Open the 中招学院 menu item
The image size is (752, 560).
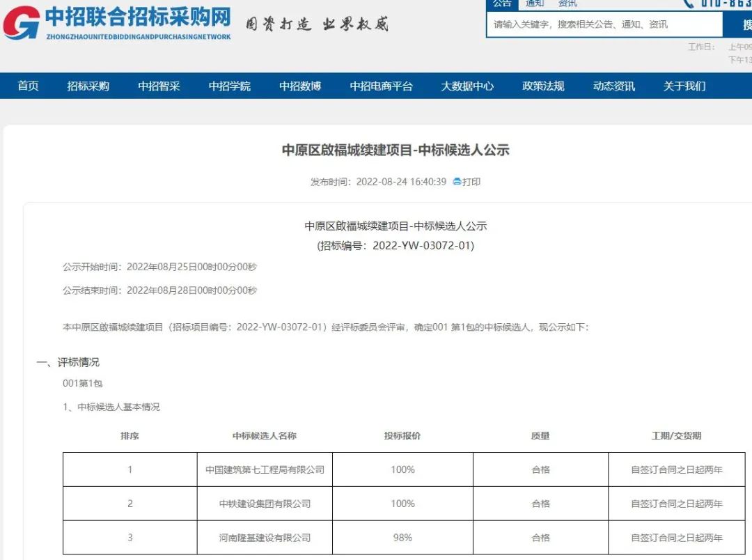pyautogui.click(x=230, y=86)
